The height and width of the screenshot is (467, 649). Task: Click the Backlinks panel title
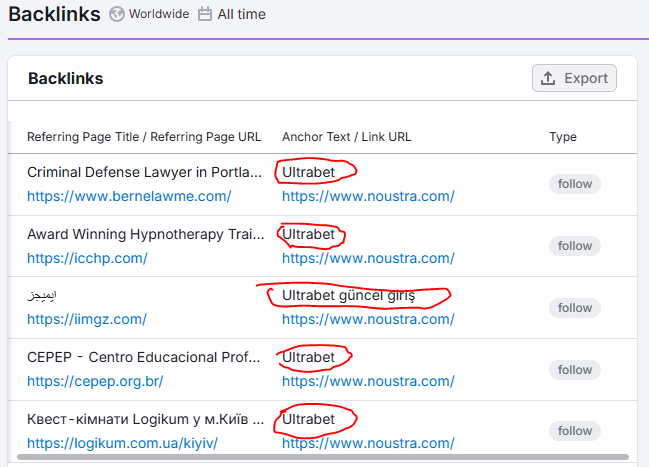coord(66,78)
